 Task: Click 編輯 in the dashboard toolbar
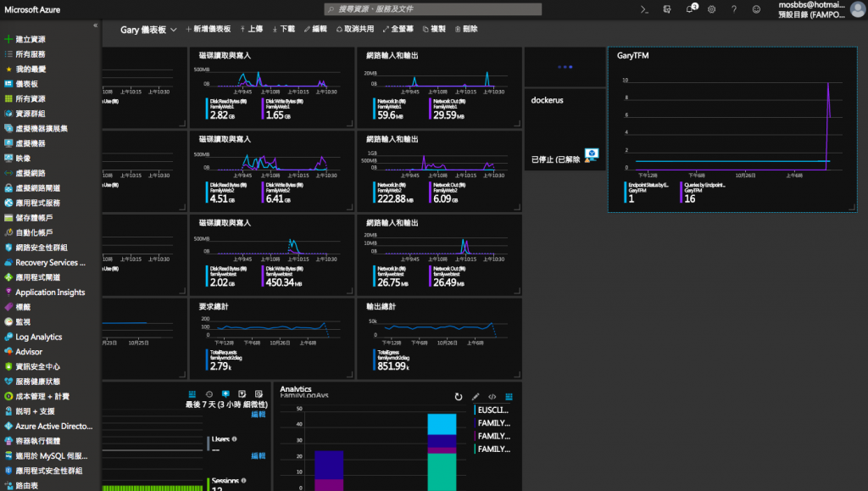(x=315, y=29)
